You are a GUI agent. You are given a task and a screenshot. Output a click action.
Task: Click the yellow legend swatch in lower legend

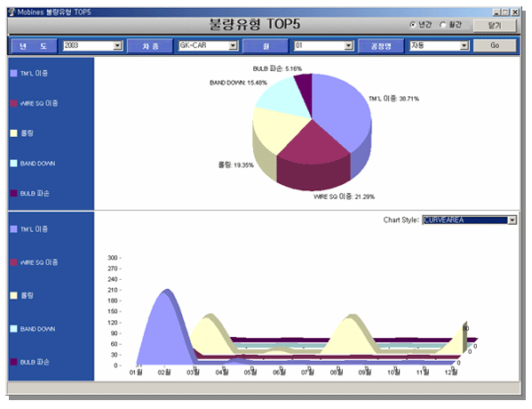(13, 295)
